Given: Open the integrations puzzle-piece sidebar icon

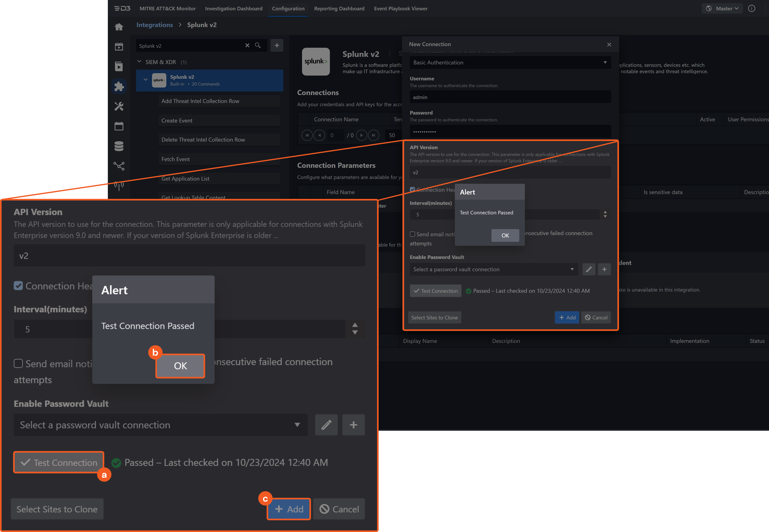Looking at the screenshot, I should point(119,86).
